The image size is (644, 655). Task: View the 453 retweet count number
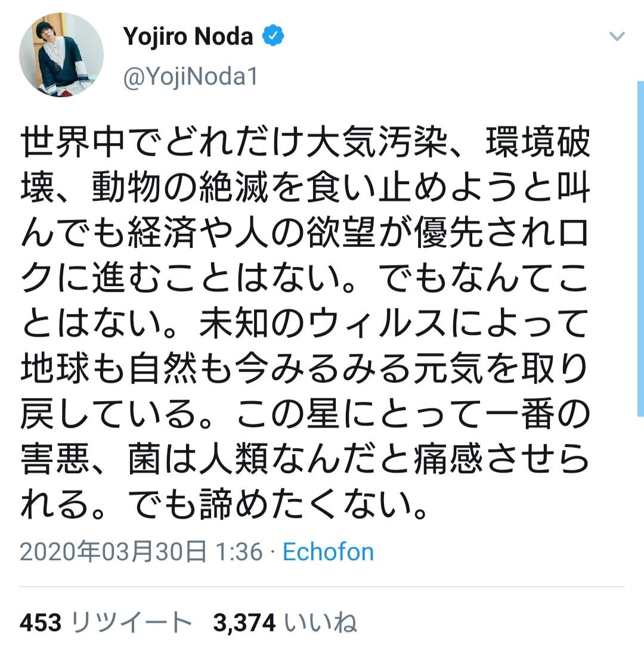point(41,623)
